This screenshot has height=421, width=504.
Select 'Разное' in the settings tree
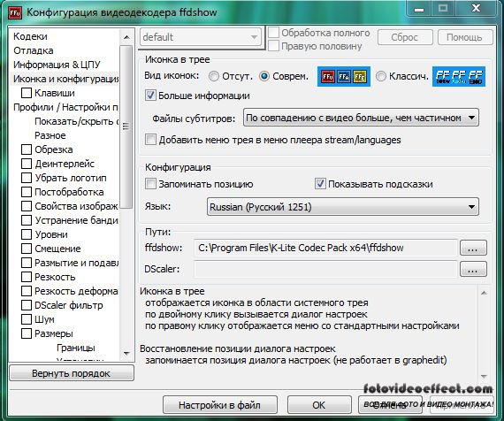point(50,135)
